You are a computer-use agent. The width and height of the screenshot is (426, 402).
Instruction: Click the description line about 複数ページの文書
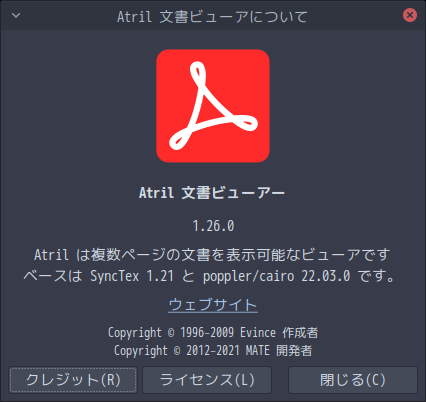pos(212,255)
